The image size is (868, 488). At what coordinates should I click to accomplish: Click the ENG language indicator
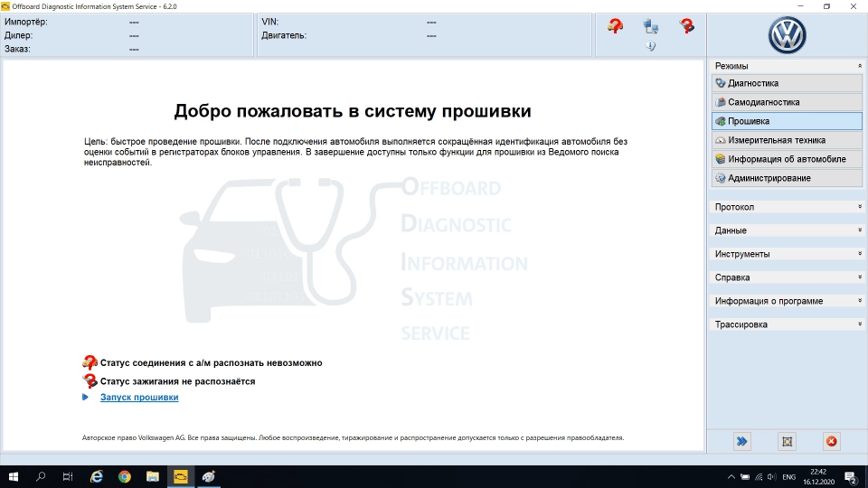pos(788,477)
